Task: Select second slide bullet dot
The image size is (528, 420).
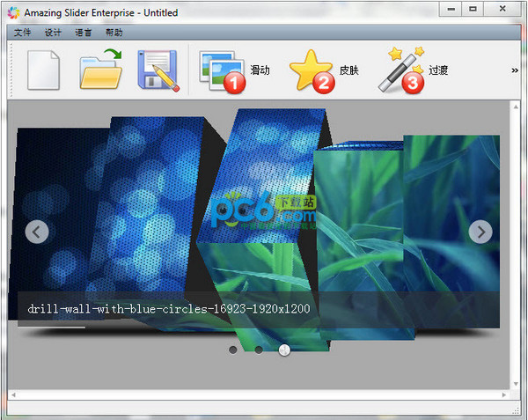Action: [259, 350]
